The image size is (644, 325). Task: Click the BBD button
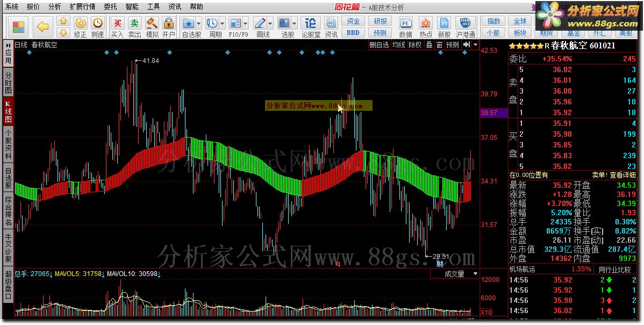[x=353, y=32]
